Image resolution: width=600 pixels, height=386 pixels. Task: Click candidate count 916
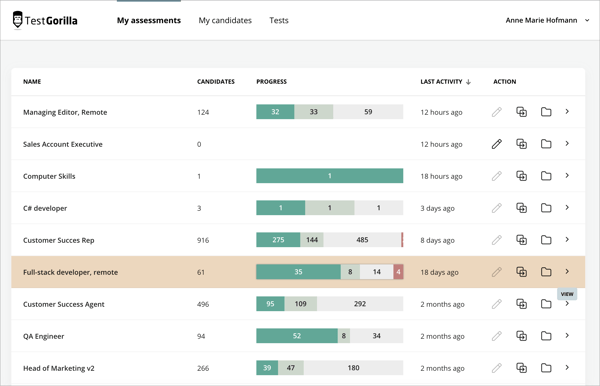(x=203, y=240)
